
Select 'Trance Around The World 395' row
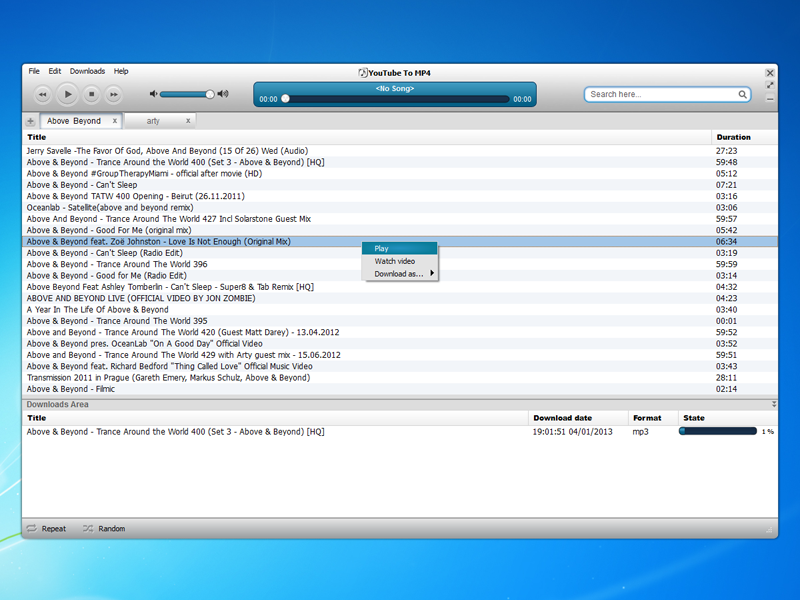click(400, 321)
